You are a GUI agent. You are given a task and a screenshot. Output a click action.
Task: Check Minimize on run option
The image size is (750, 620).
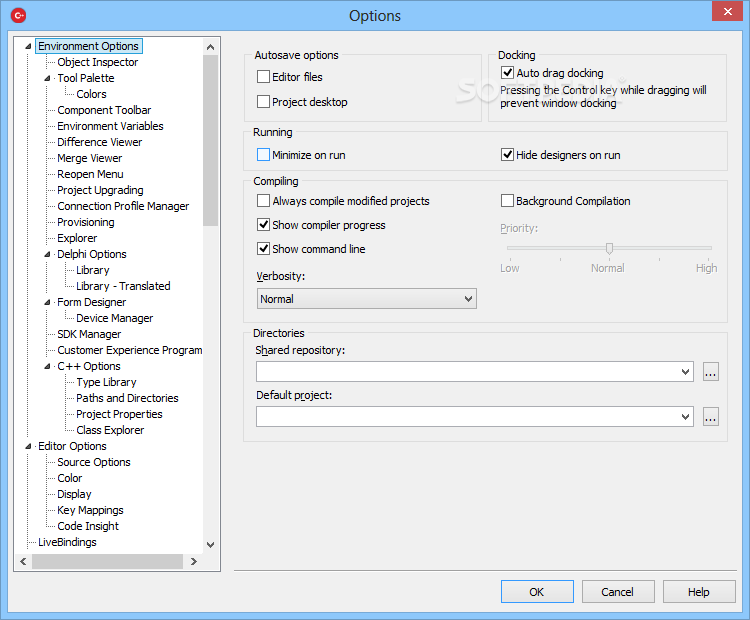pos(264,155)
